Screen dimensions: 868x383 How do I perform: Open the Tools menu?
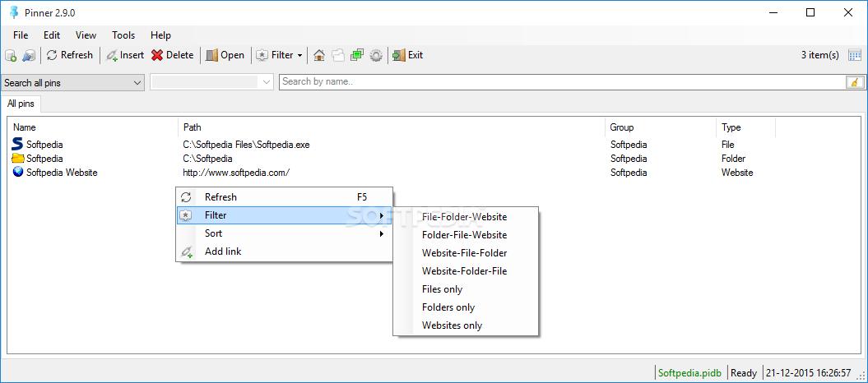tap(123, 35)
